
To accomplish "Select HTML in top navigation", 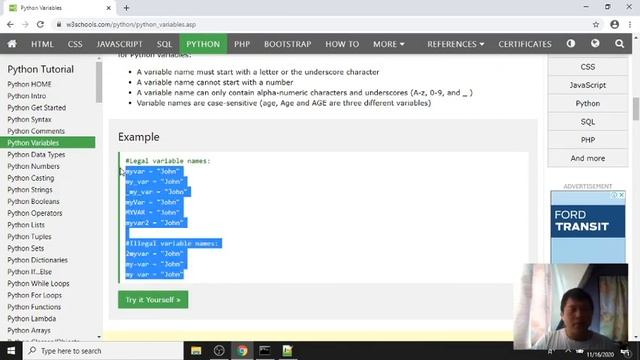I will coord(42,44).
